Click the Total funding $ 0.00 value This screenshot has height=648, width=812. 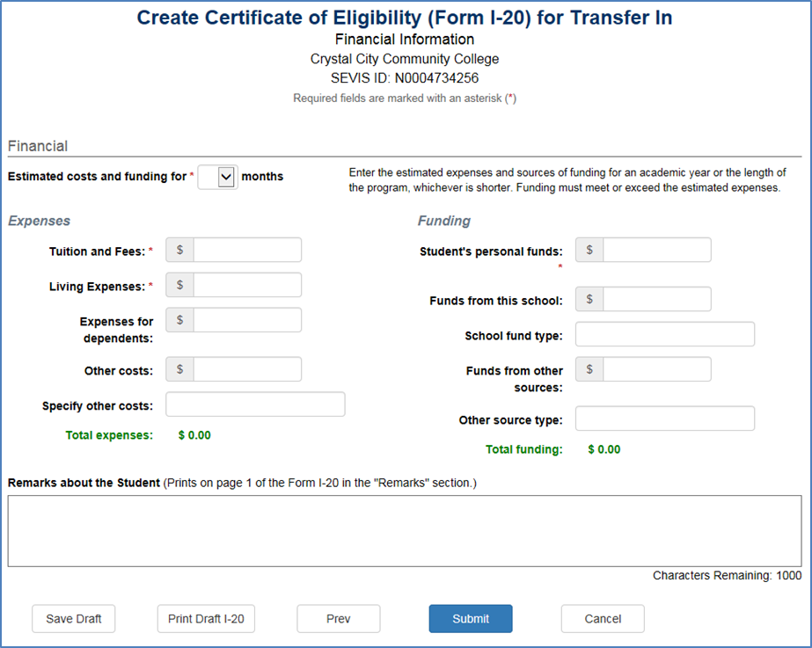pyautogui.click(x=604, y=449)
